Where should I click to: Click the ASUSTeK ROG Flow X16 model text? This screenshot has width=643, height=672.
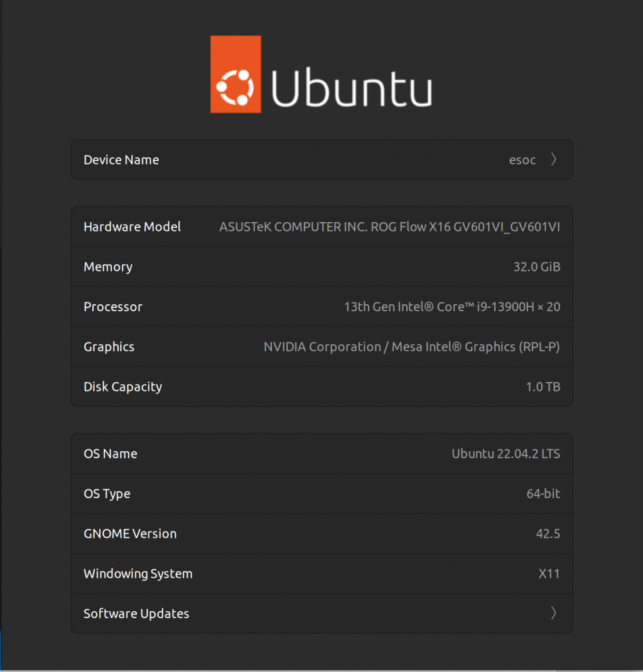pos(389,227)
